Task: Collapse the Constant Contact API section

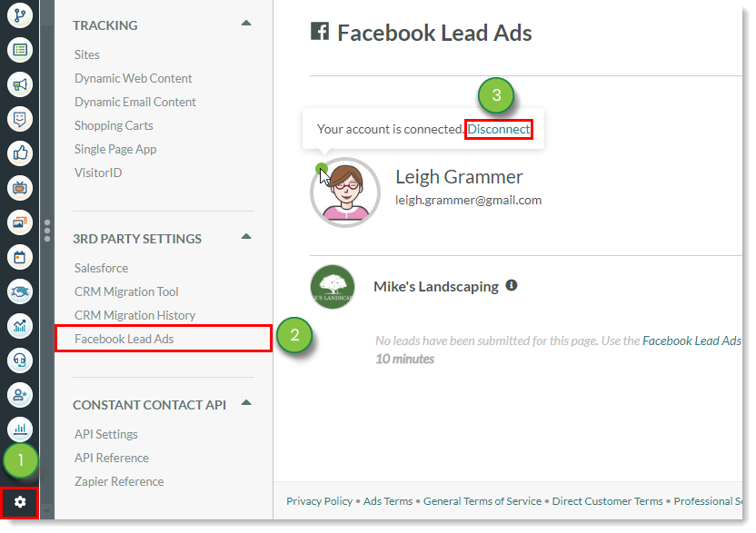Action: coord(246,403)
